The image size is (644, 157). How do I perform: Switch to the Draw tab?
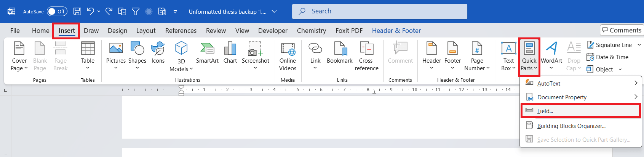(x=91, y=31)
